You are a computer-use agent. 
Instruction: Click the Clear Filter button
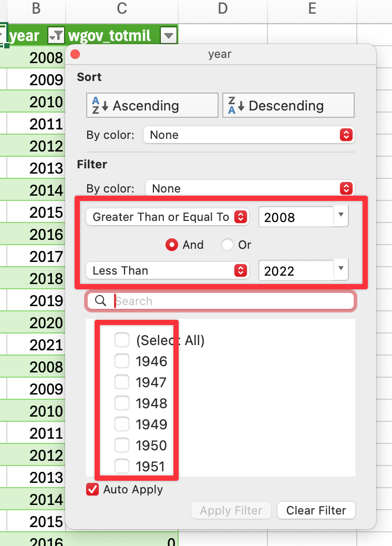(x=316, y=510)
